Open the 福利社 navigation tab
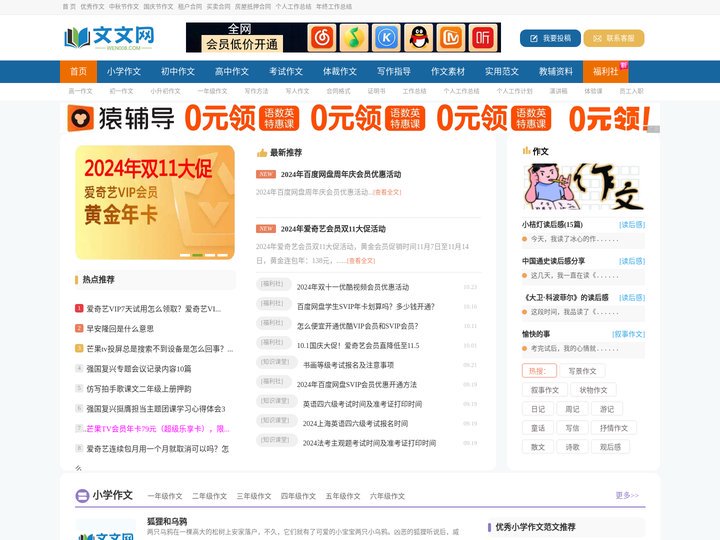The width and height of the screenshot is (720, 540). click(x=606, y=71)
